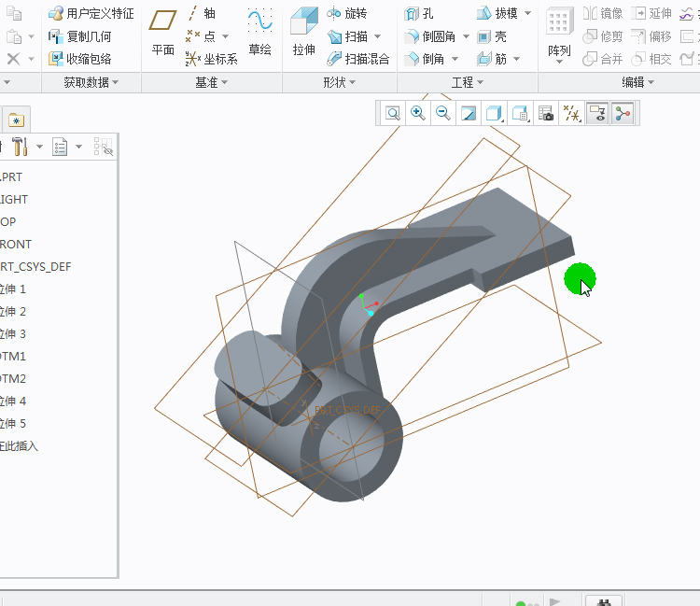This screenshot has height=606, width=700.
Task: Click the Extend tool (延伸)
Action: tap(651, 13)
